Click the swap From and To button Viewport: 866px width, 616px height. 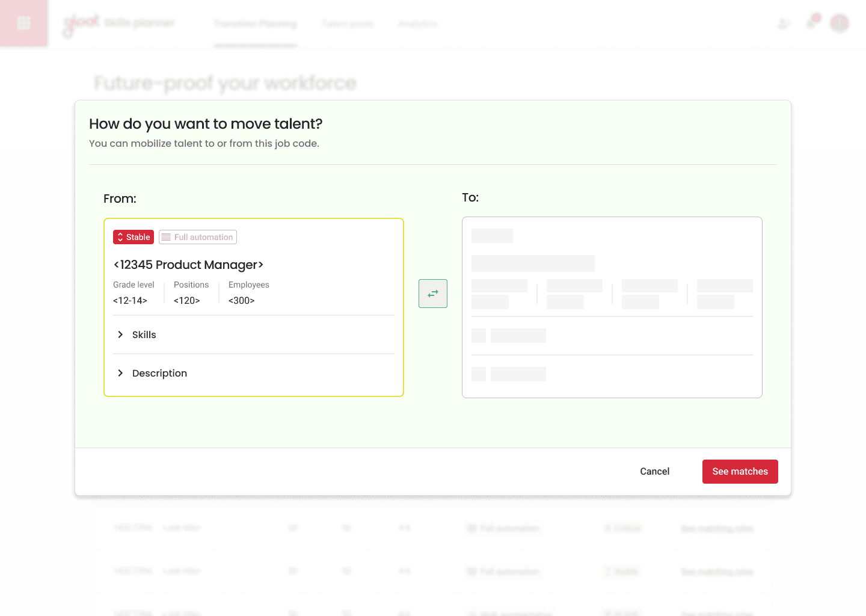coord(433,294)
